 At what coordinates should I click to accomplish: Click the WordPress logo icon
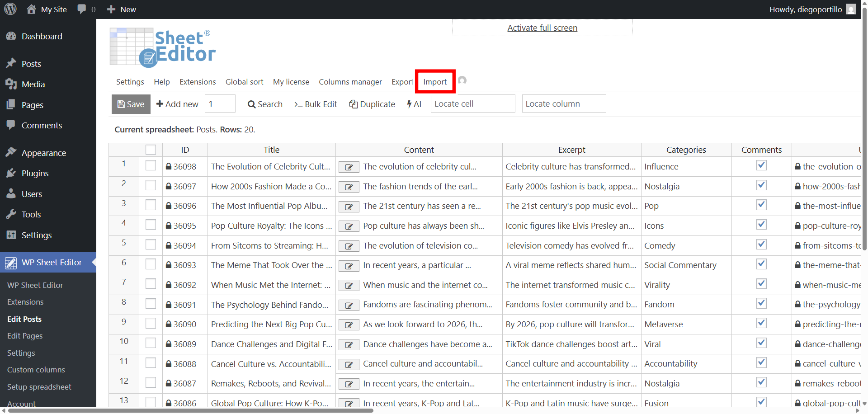pos(10,9)
